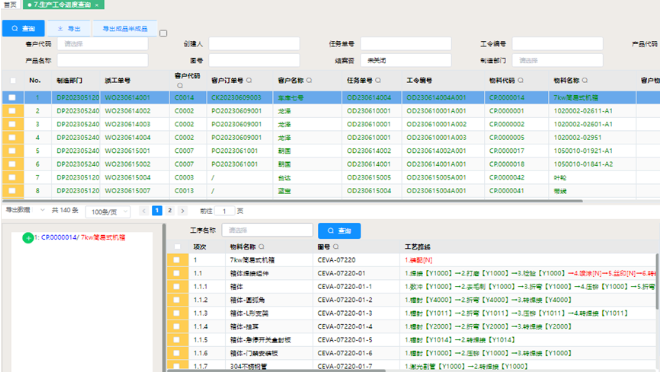Open the 导出数据 dropdown arrow
661x375 pixels.
click(42, 210)
